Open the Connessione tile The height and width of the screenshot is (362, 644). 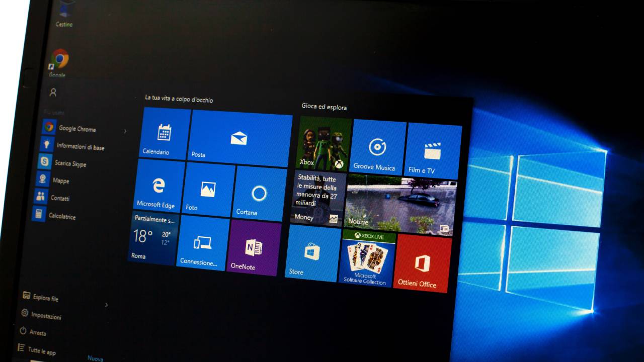(203, 242)
